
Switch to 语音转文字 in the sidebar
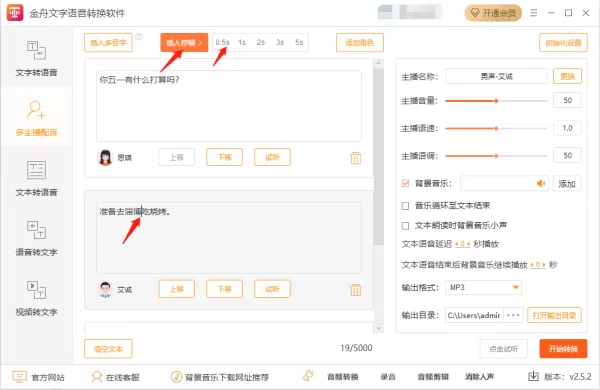pyautogui.click(x=36, y=238)
